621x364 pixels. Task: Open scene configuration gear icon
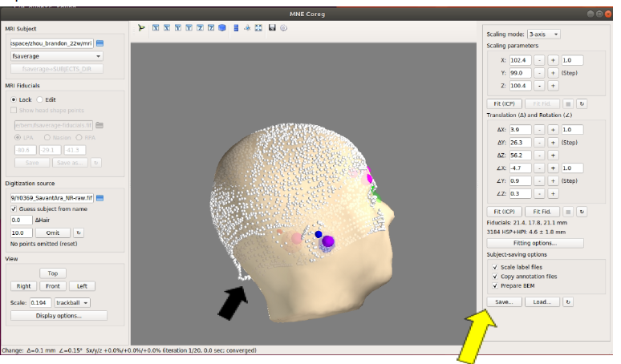click(283, 28)
